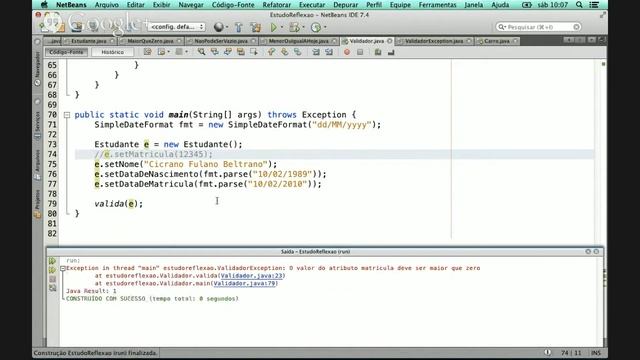Click the commented setMatricula(12345) line
Viewport: 640px width, 360px height.
[153, 154]
